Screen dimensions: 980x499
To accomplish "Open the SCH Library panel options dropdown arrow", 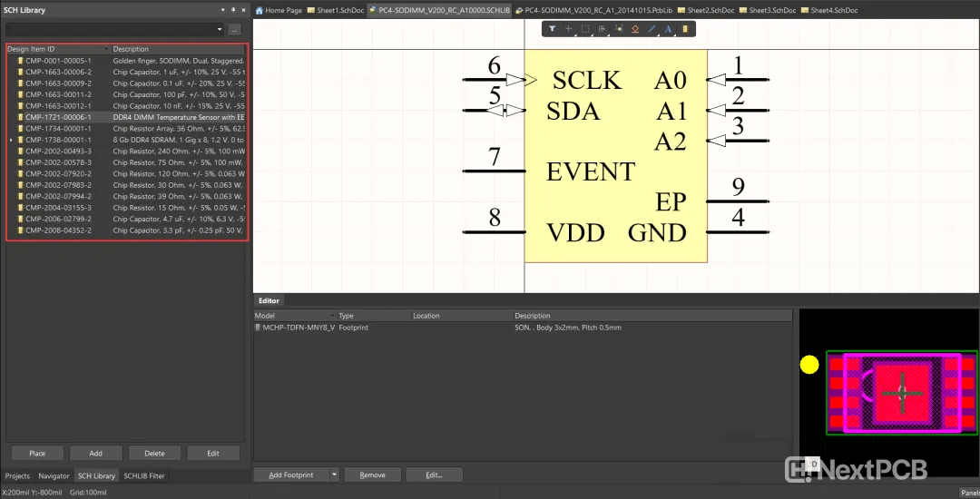I will tap(222, 10).
